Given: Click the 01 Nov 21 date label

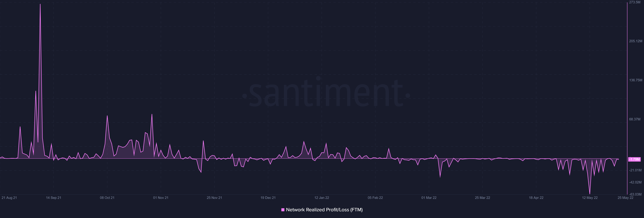Looking at the screenshot, I should click(161, 198).
